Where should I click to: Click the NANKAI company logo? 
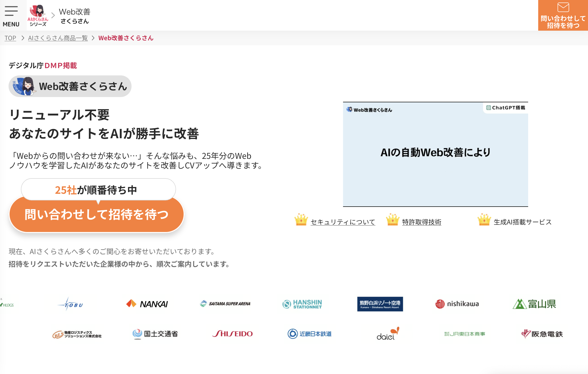click(x=147, y=304)
